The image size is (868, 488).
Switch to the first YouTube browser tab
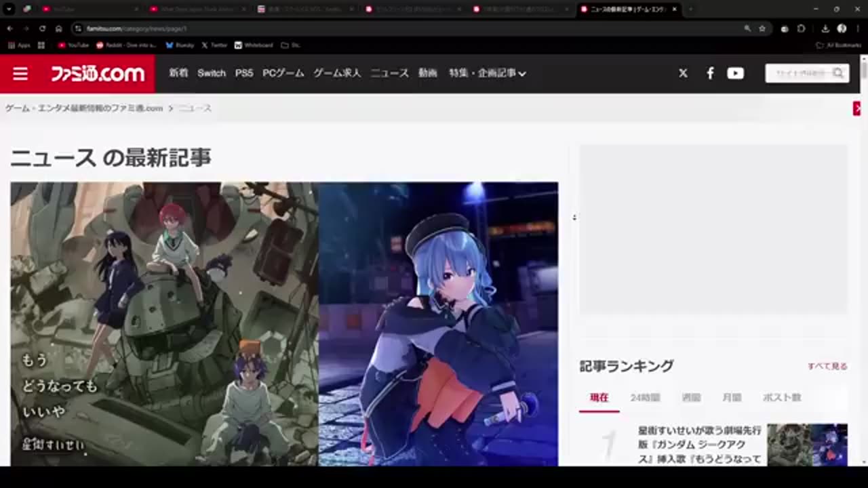pos(88,9)
